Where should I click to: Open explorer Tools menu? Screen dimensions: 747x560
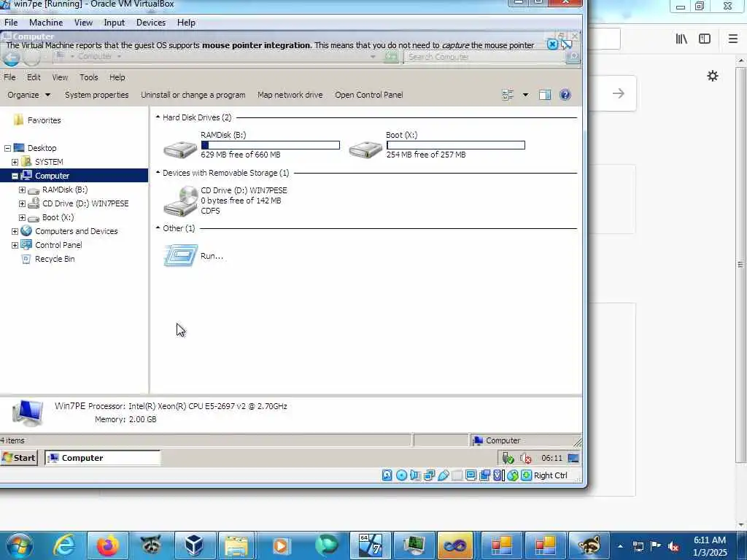coord(88,77)
